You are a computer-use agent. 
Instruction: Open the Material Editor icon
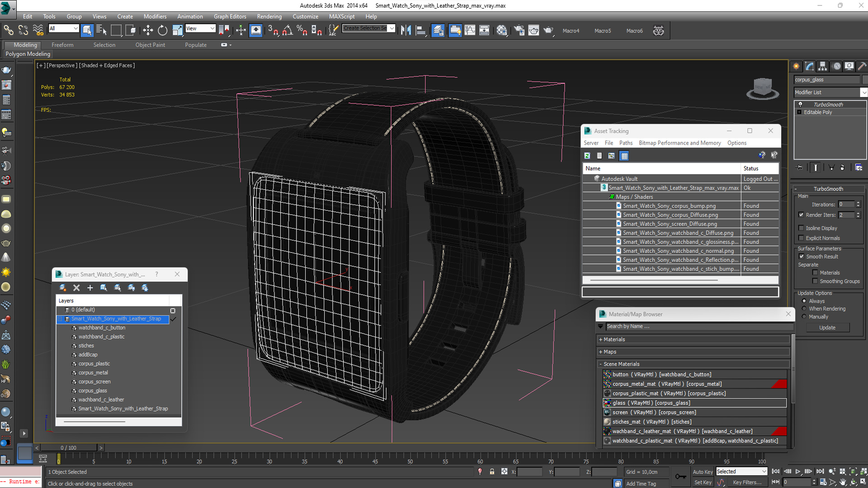point(502,30)
